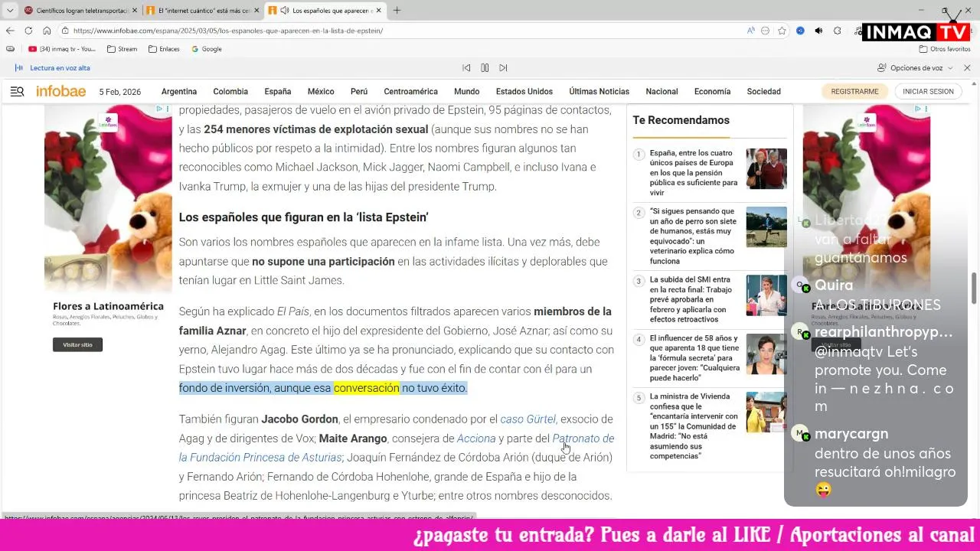Viewport: 980px width, 551px height.
Task: Add this page to favorites star
Action: pos(782,31)
